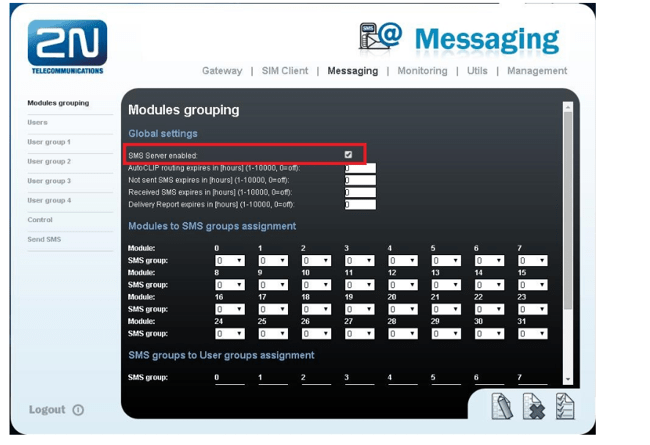Open SMS group dropdown for Module 2
This screenshot has width=650, height=445.
316,260
